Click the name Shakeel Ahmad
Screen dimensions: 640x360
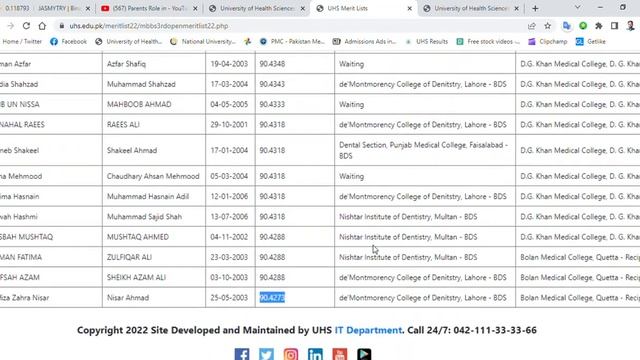(x=132, y=150)
